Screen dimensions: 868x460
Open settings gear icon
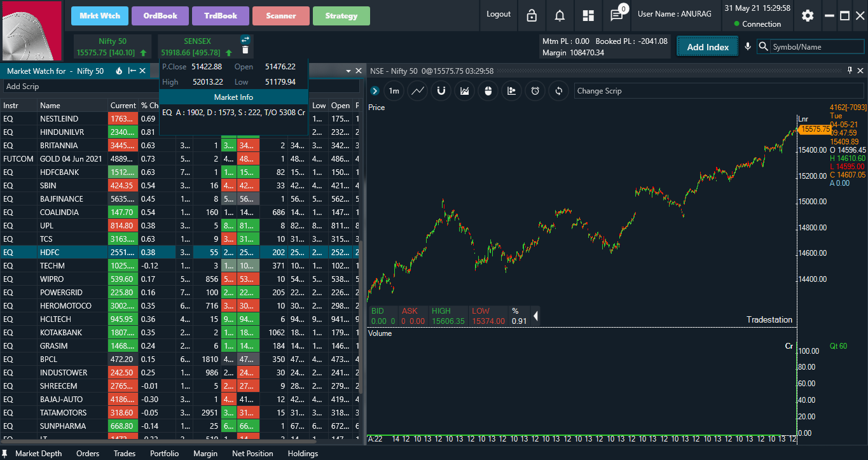[x=808, y=16]
